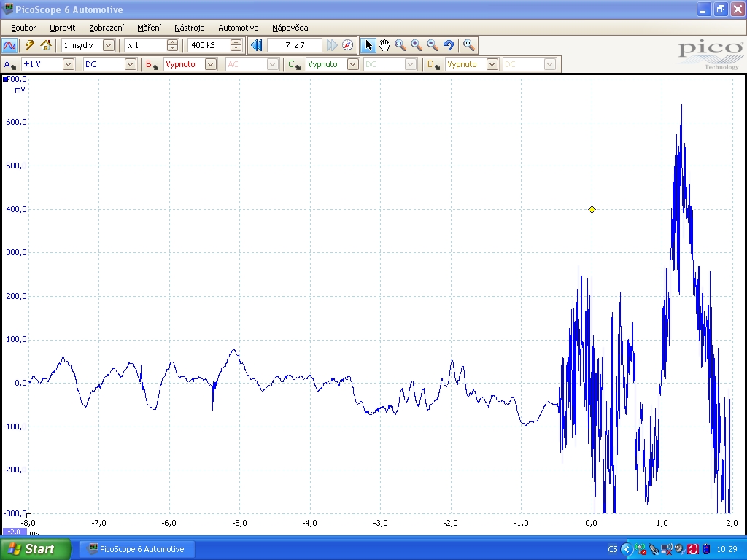Viewport: 747px width, 560px height.
Task: Expand Channel A ±1 V range dropdown
Action: (x=68, y=64)
